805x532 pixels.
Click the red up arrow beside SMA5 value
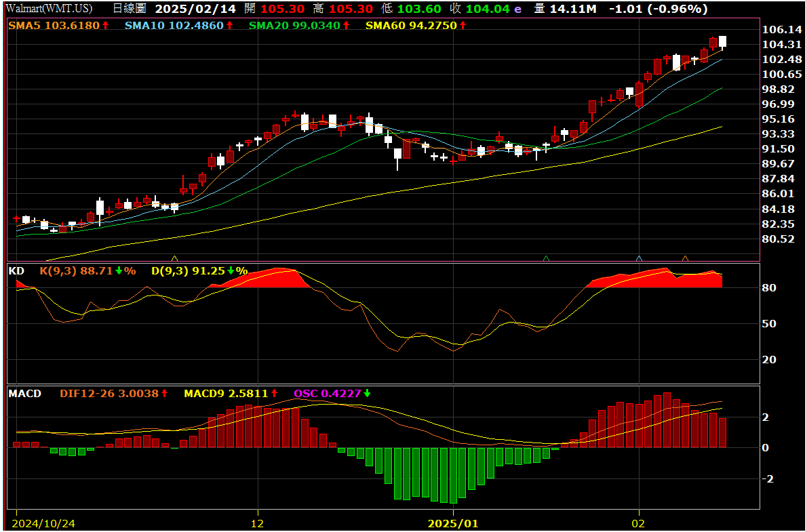pyautogui.click(x=105, y=25)
